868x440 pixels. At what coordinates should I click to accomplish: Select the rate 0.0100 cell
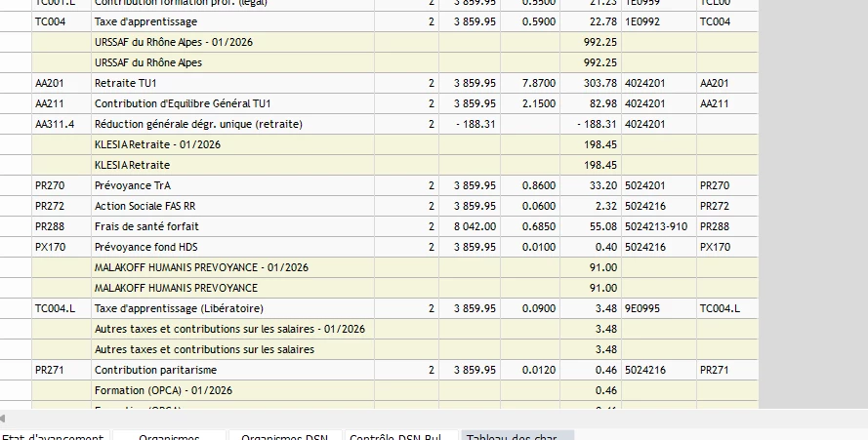coord(530,247)
